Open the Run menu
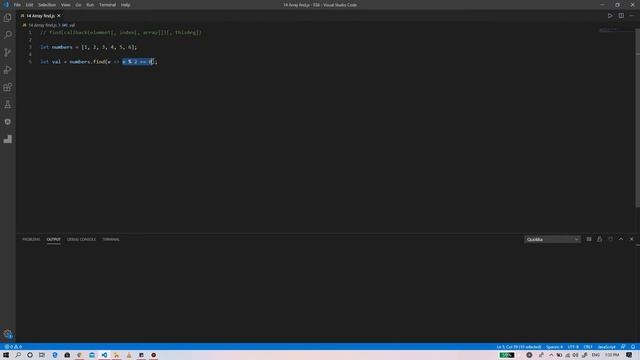The width and height of the screenshot is (640, 360). pos(90,5)
